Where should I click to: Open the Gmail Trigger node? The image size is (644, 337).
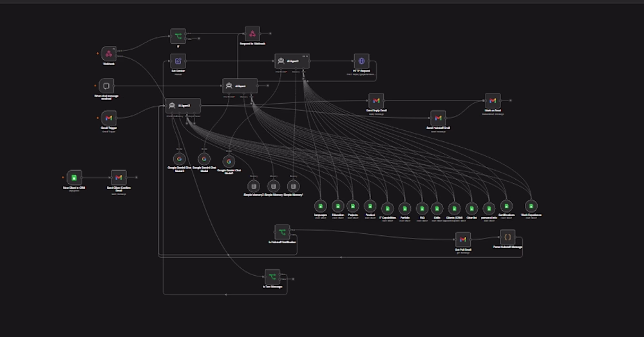pos(109,118)
